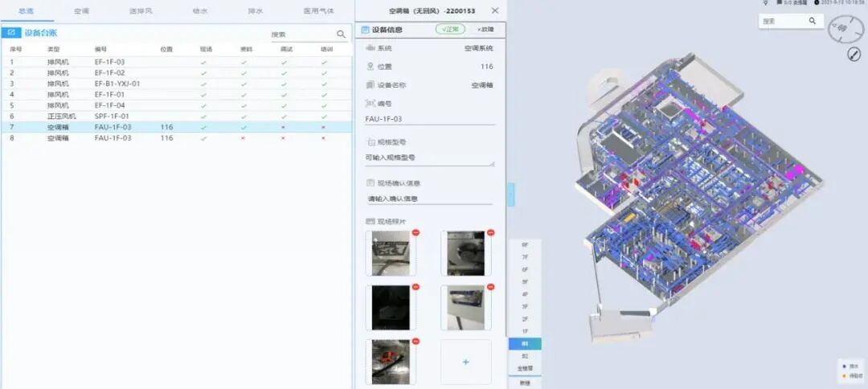Click the 编号 scan icon

[x=371, y=104]
